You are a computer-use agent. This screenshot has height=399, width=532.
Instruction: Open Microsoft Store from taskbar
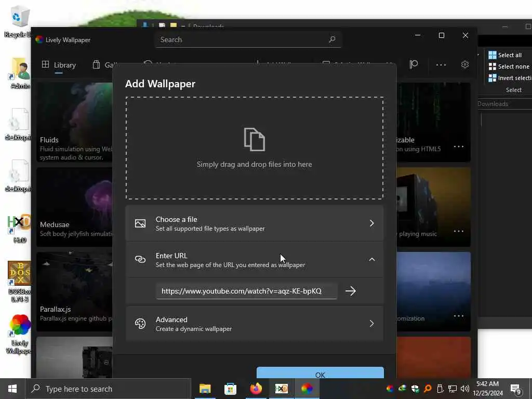(x=230, y=389)
